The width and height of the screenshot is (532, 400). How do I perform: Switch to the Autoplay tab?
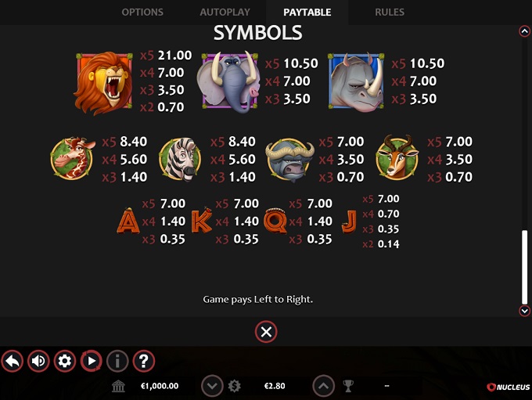[x=225, y=13]
